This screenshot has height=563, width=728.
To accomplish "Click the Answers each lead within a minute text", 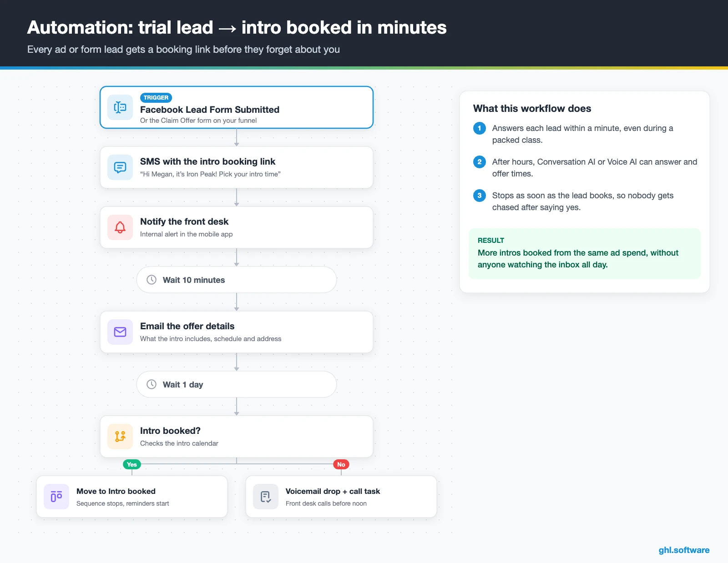I will point(582,134).
